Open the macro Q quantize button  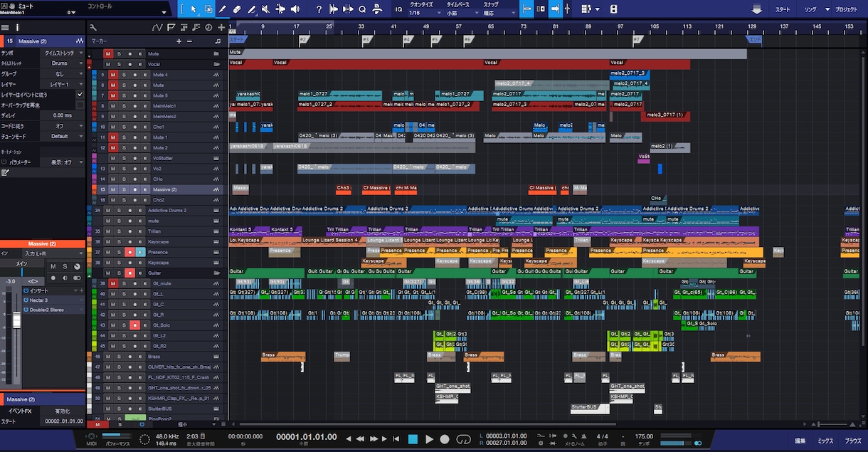[x=362, y=9]
